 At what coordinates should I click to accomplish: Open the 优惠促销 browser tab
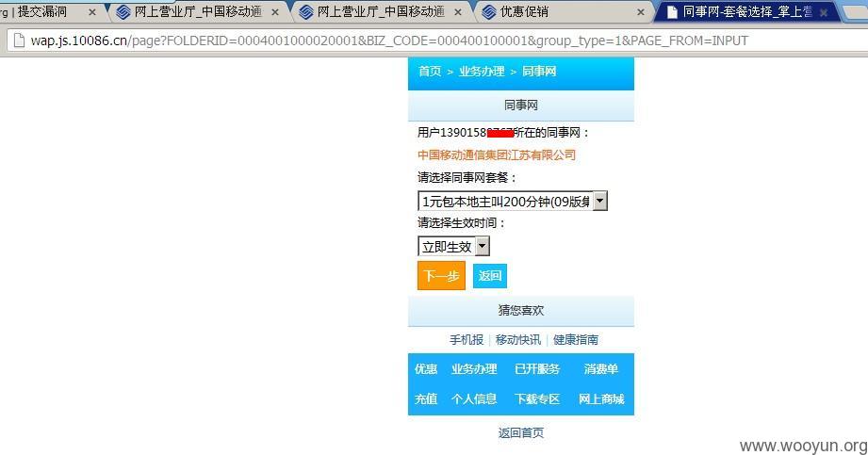562,11
